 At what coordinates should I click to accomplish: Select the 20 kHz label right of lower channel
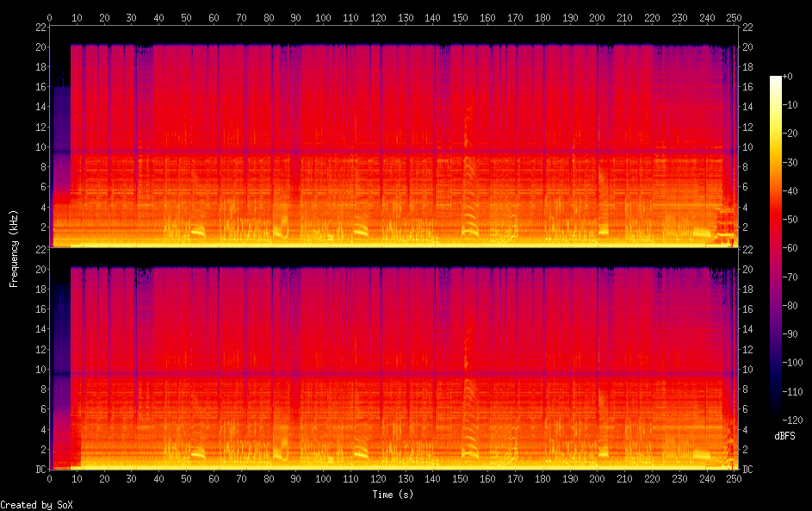[x=748, y=270]
